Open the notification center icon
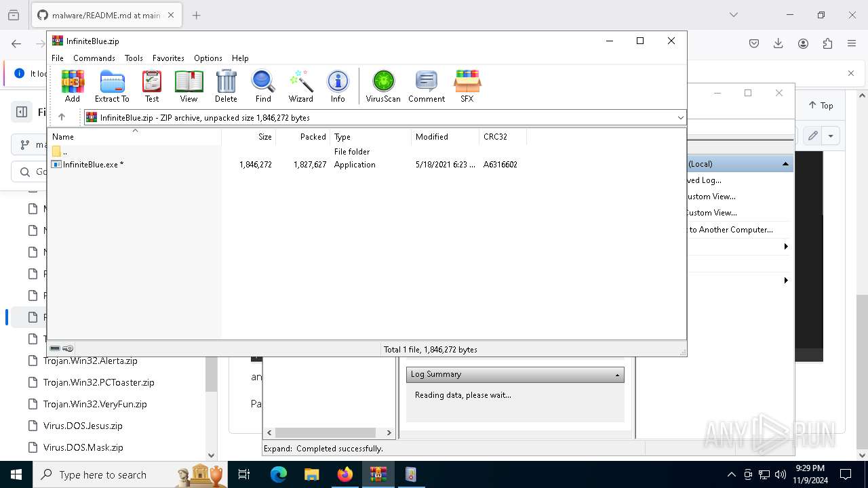The width and height of the screenshot is (868, 488). point(846,474)
